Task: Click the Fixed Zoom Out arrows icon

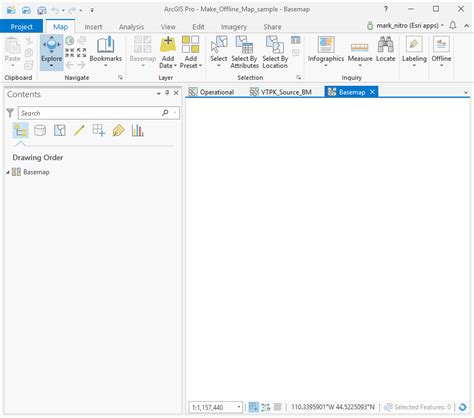Action: tap(82, 53)
